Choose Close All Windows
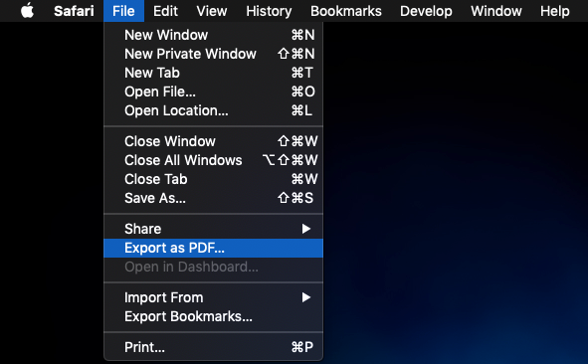The image size is (588, 364). (x=213, y=160)
